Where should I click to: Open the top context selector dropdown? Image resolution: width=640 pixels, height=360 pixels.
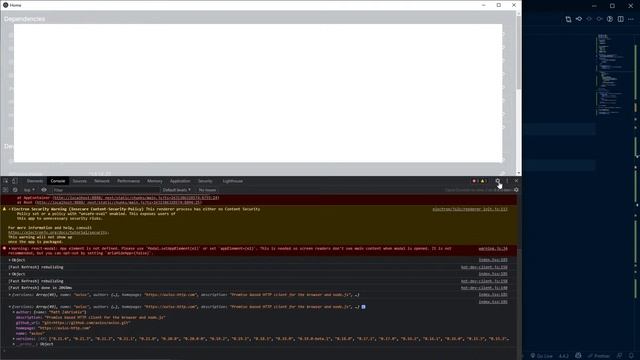pyautogui.click(x=29, y=190)
